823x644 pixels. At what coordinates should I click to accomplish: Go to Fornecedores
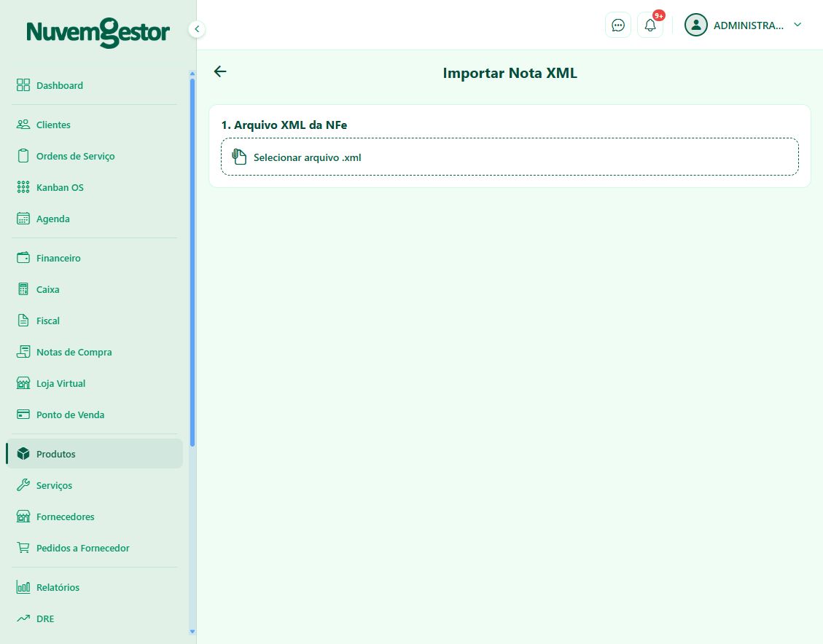click(x=95, y=517)
